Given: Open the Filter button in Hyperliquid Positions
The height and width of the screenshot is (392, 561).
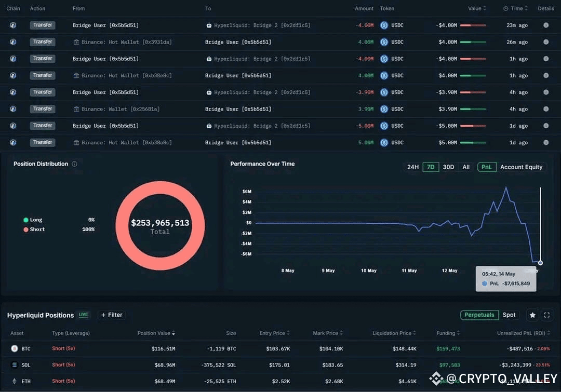Looking at the screenshot, I should [x=111, y=315].
